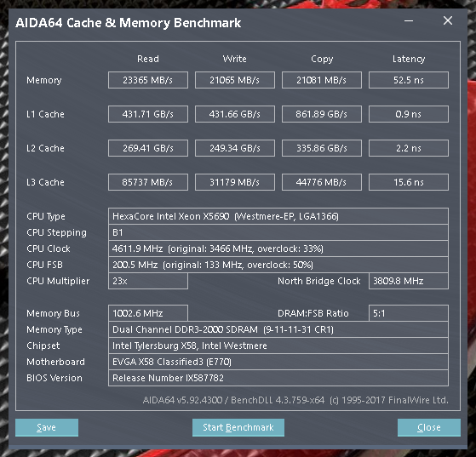Start the benchmark run
476x457 pixels.
click(238, 427)
